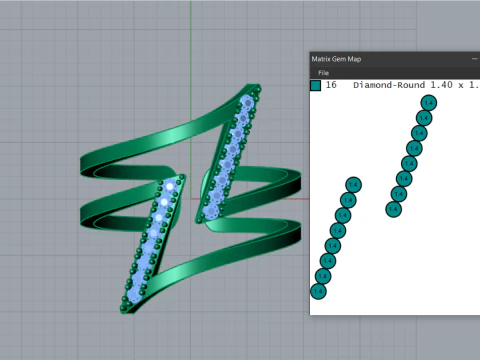Minimize the Matrix Gem Map window
The width and height of the screenshot is (480, 360).
474,59
